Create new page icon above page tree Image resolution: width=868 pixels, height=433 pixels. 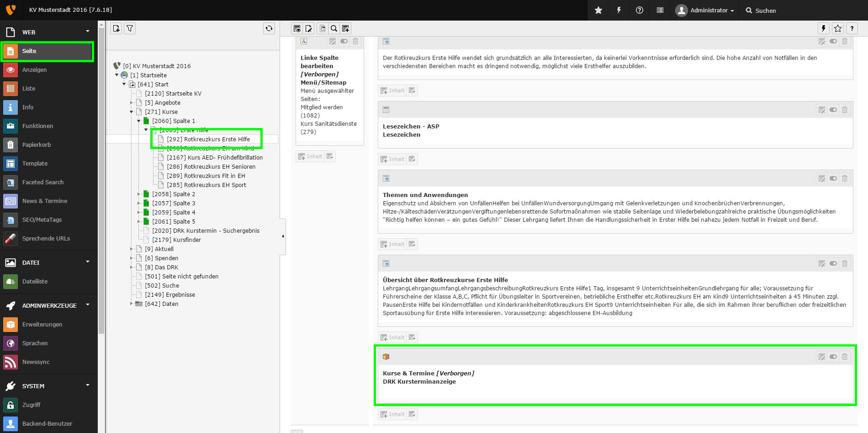tap(116, 28)
